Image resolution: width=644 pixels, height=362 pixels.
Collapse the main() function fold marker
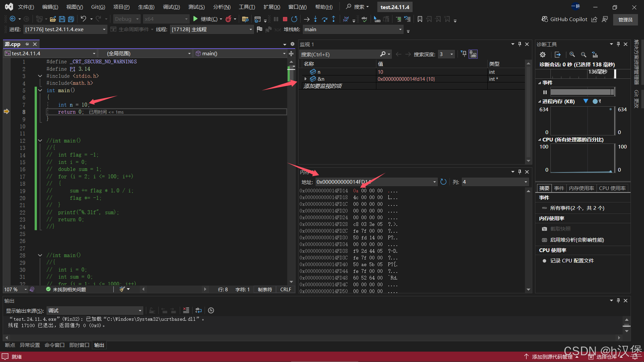click(40, 90)
